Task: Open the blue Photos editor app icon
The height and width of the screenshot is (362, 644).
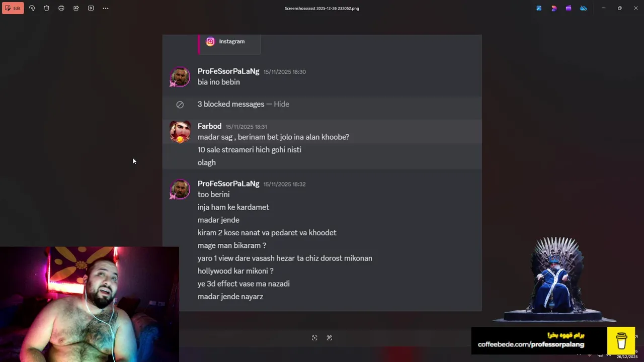Action: click(x=539, y=8)
